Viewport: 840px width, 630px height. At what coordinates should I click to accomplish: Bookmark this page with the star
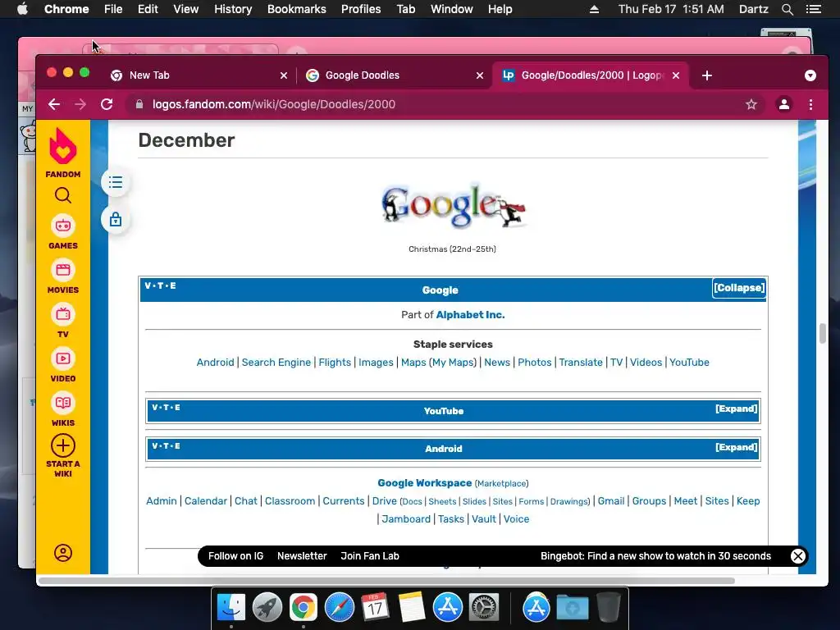(x=751, y=104)
